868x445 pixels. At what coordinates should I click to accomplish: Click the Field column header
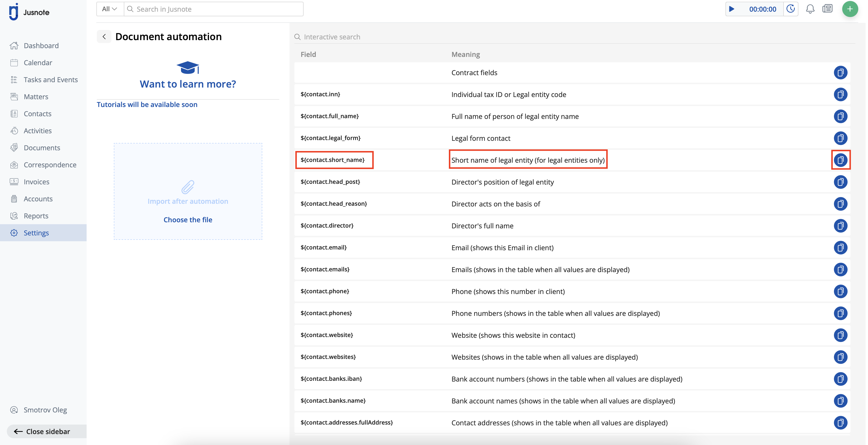pos(308,54)
